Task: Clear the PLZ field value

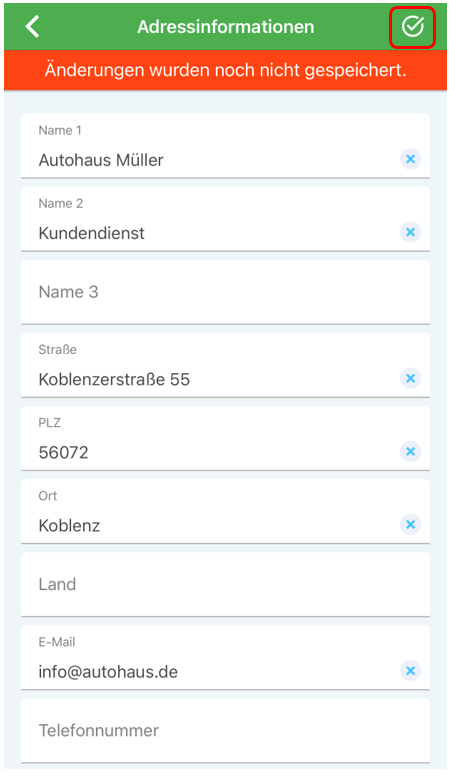Action: click(x=410, y=451)
